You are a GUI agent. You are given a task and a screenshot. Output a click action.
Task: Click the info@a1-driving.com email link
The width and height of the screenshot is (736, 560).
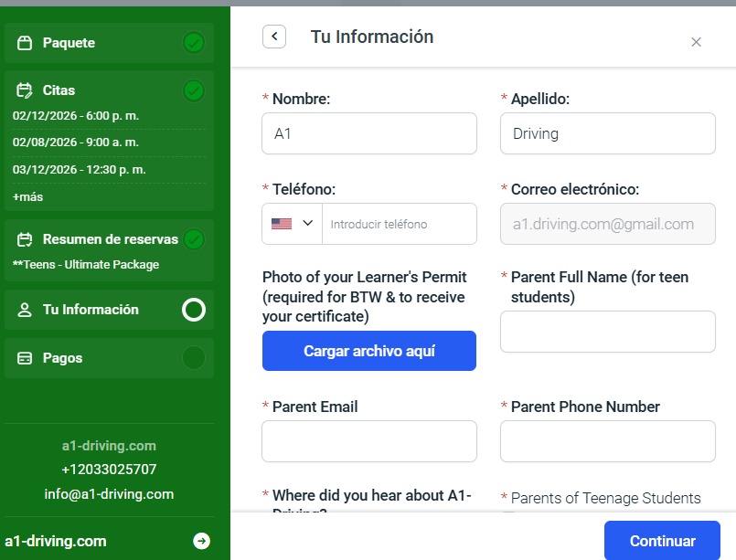pyautogui.click(x=109, y=494)
